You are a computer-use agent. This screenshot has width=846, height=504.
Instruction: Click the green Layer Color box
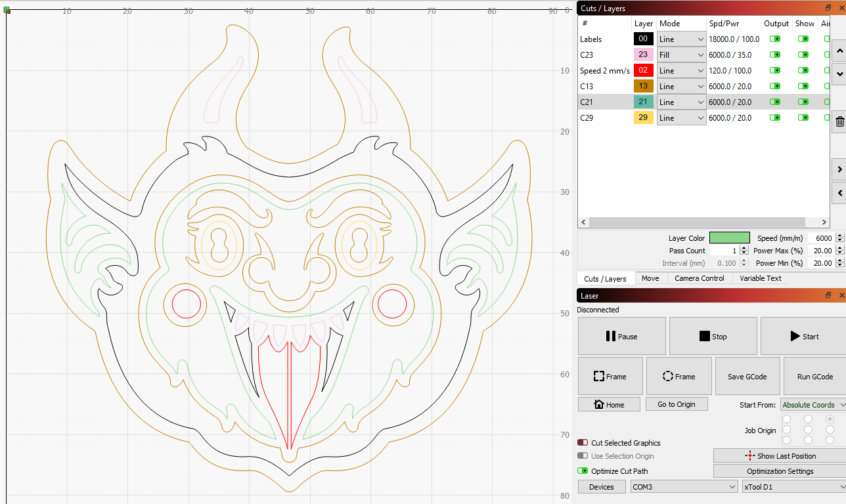pyautogui.click(x=729, y=238)
